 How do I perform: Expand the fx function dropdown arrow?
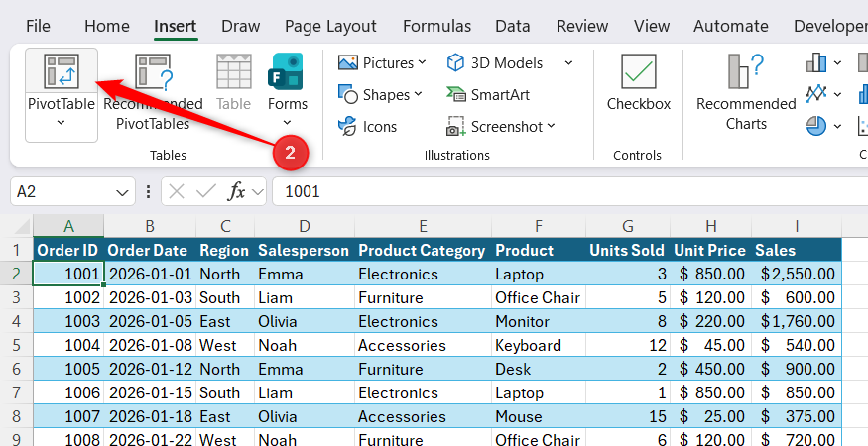tap(257, 192)
